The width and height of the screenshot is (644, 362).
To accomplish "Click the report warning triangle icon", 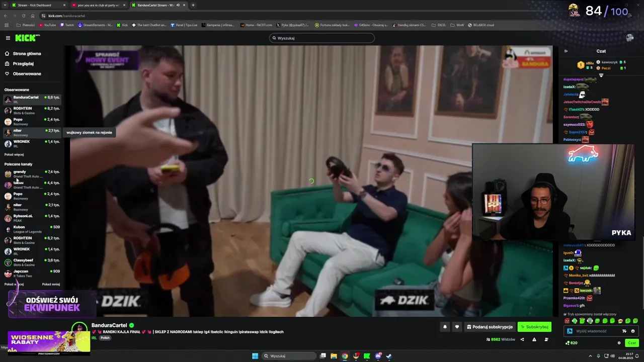I will pos(534,339).
